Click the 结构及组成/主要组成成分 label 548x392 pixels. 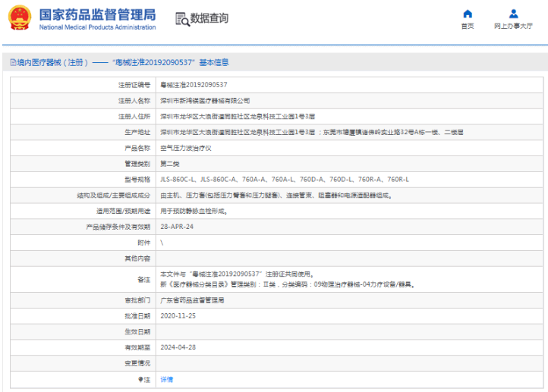click(x=114, y=196)
